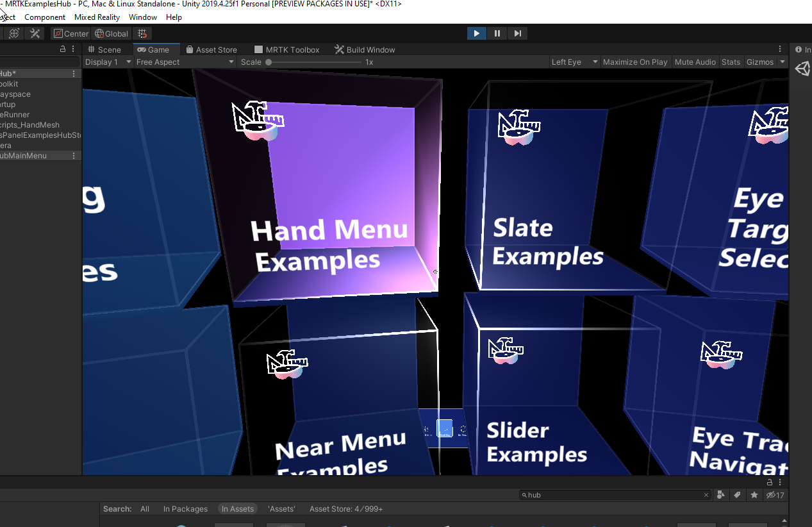Open the Display 1 dropdown
The height and width of the screenshot is (527, 812).
[108, 62]
